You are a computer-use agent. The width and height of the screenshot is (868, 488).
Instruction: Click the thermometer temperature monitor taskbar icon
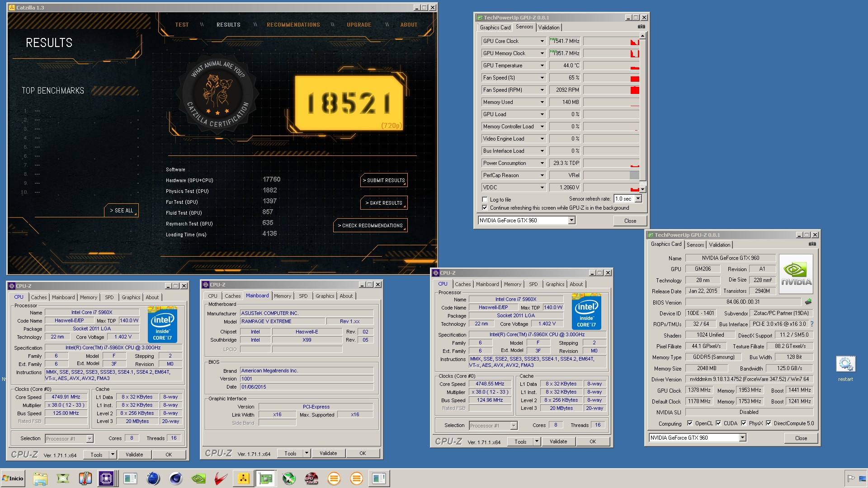click(85, 479)
